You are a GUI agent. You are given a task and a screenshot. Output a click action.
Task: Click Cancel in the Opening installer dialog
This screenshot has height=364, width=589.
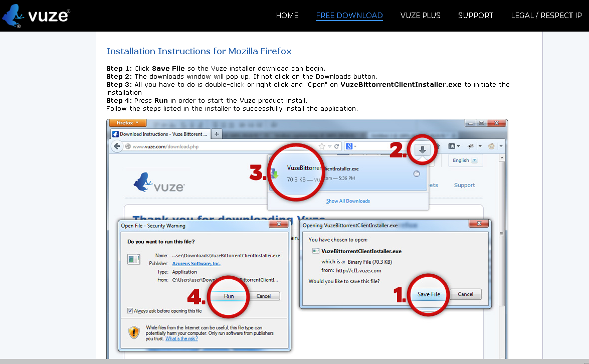465,294
